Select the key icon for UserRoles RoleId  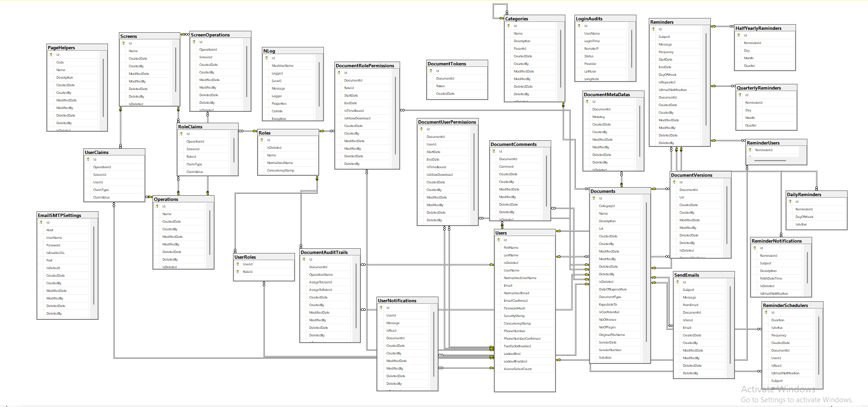pos(237,272)
